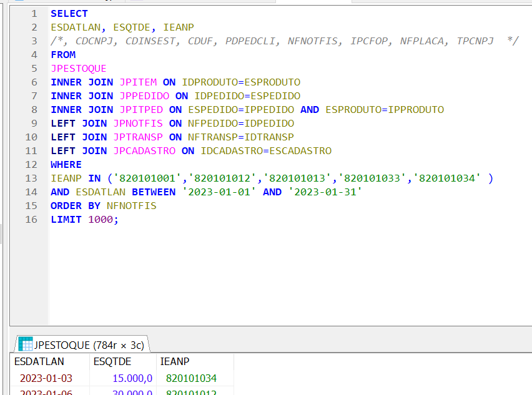Sort results by the ESQTDE column header
Image resolution: width=532 pixels, height=395 pixels.
(112, 361)
